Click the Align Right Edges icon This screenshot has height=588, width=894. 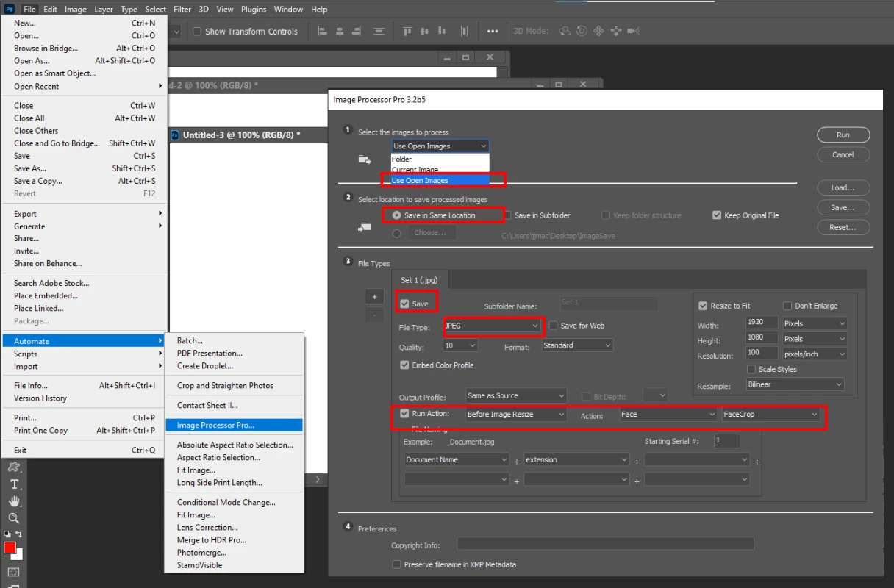[358, 31]
